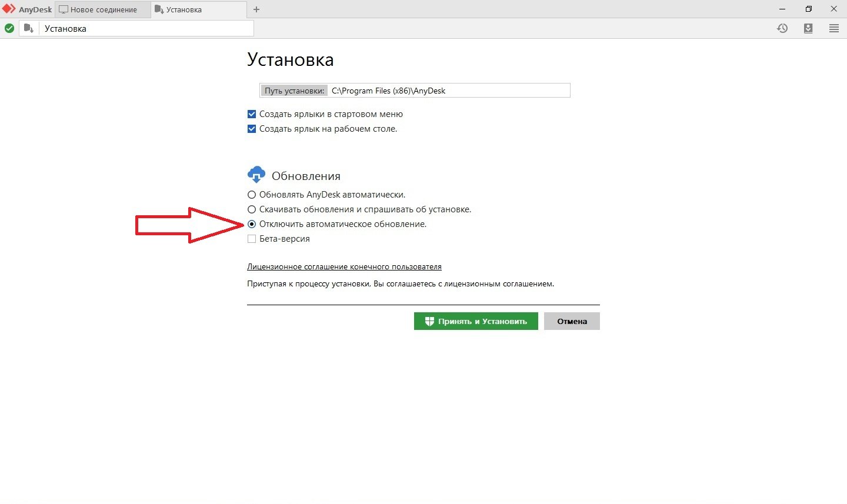Click the green connection status checkmark icon
The height and width of the screenshot is (504, 847).
pos(9,28)
